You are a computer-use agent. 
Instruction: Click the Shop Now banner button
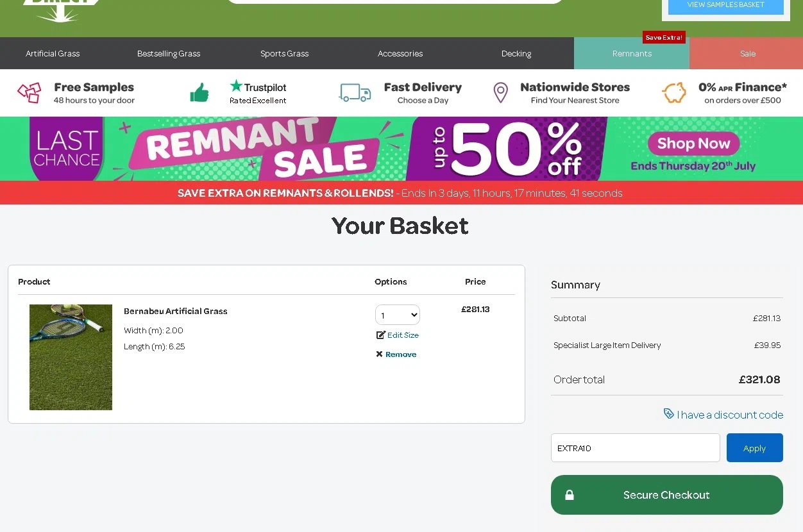[x=693, y=144]
